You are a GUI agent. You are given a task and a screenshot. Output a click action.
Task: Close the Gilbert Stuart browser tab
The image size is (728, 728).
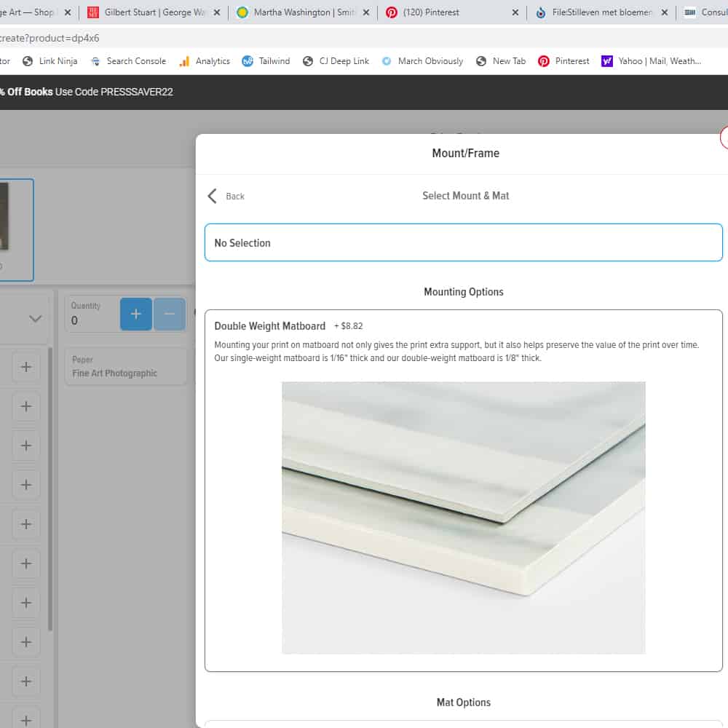pos(216,12)
